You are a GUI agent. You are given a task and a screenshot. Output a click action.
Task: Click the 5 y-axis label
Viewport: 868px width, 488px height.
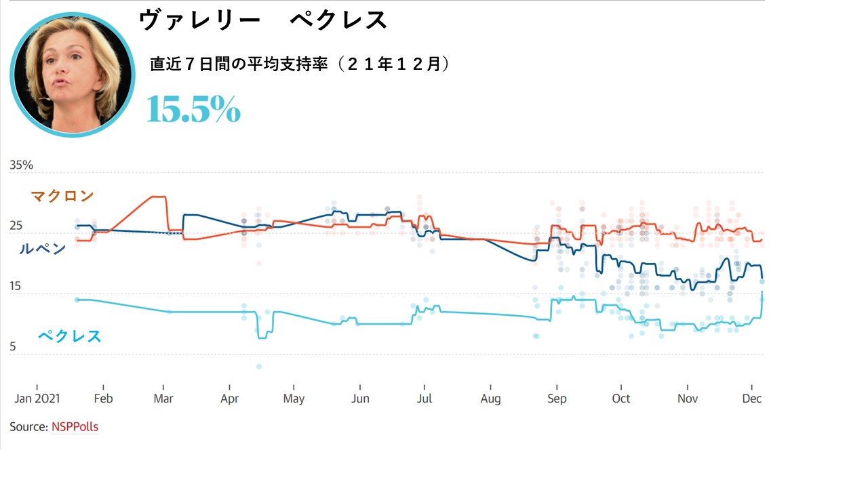tap(13, 348)
